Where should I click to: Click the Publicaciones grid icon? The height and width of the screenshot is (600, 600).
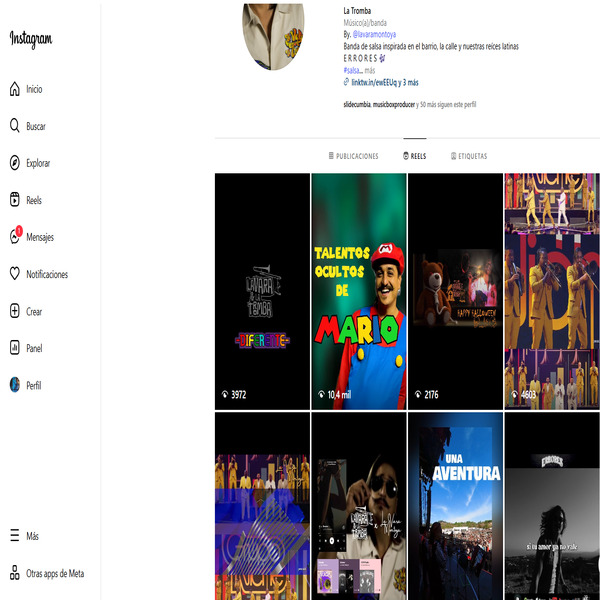(x=331, y=156)
